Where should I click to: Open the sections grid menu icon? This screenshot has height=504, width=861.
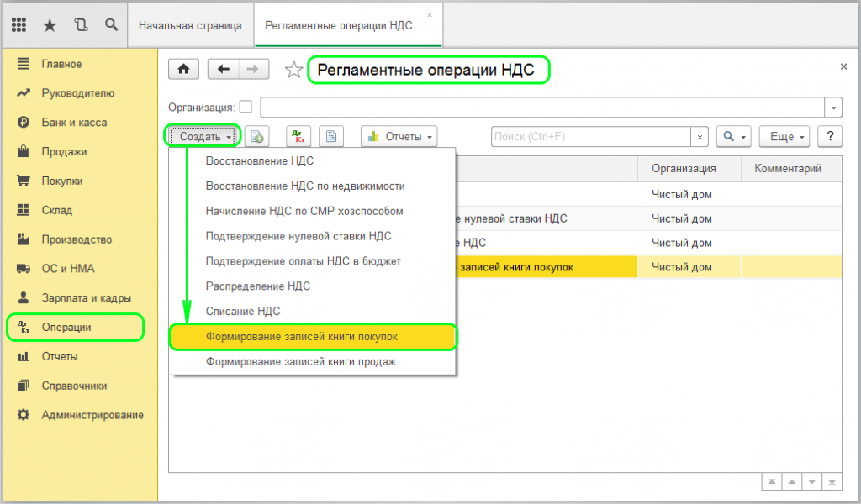(19, 25)
